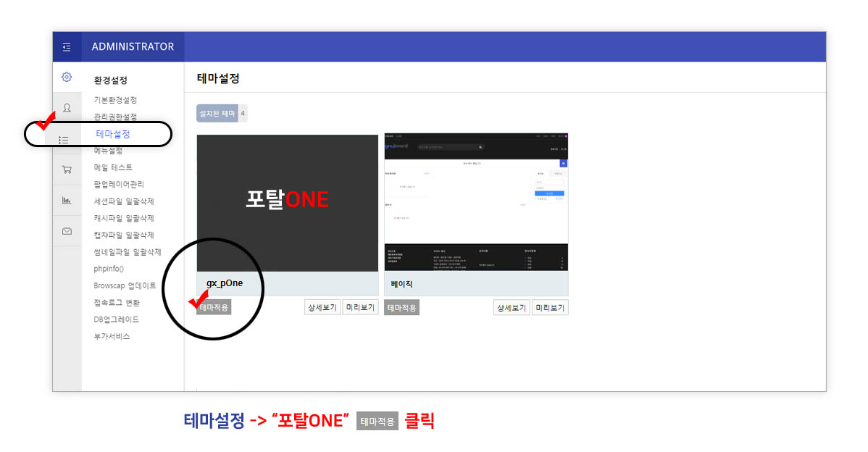Open the 환경설정 gear icon in sidebar
The height and width of the screenshot is (452, 868).
pos(67,77)
